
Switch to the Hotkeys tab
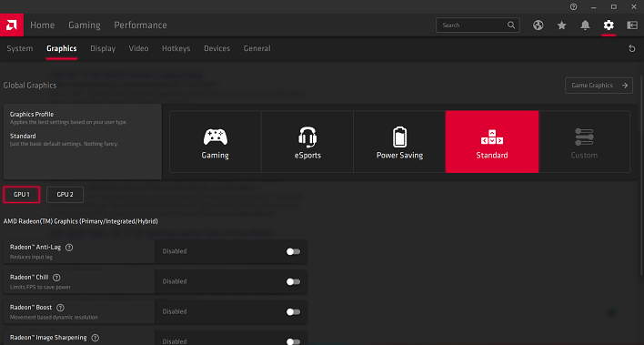(176, 48)
